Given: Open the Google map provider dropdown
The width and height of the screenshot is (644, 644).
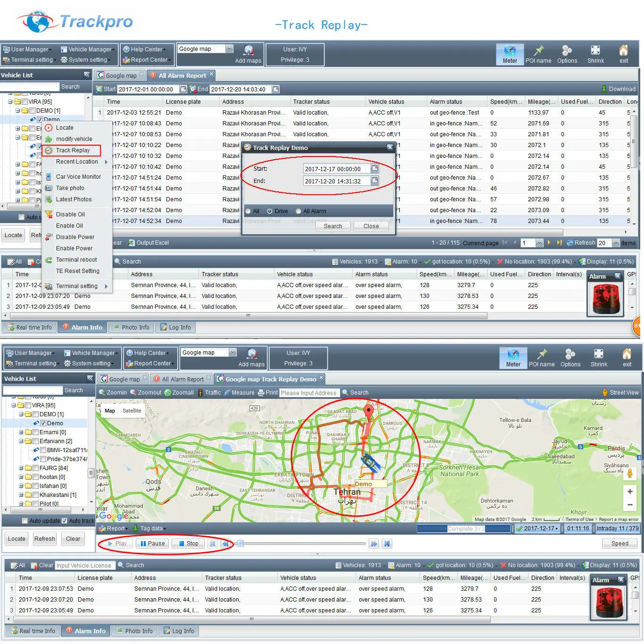Looking at the screenshot, I should (x=230, y=49).
